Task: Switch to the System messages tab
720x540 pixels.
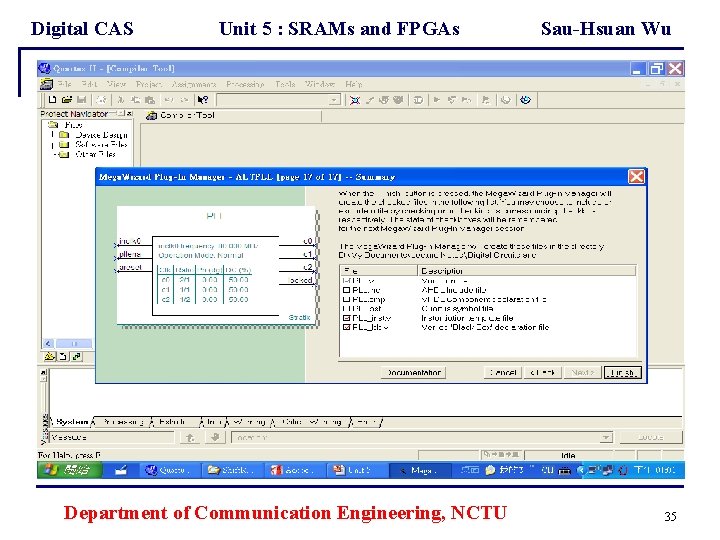Action: coord(72,422)
